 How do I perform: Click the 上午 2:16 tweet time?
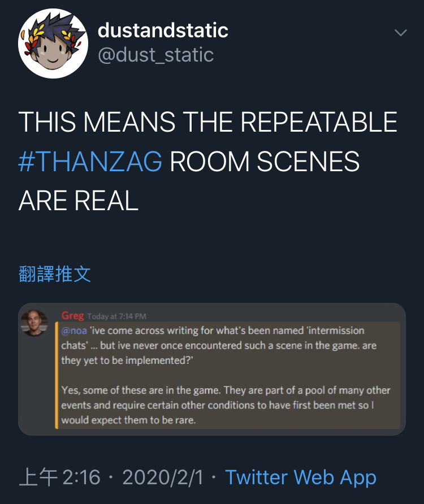(x=59, y=477)
